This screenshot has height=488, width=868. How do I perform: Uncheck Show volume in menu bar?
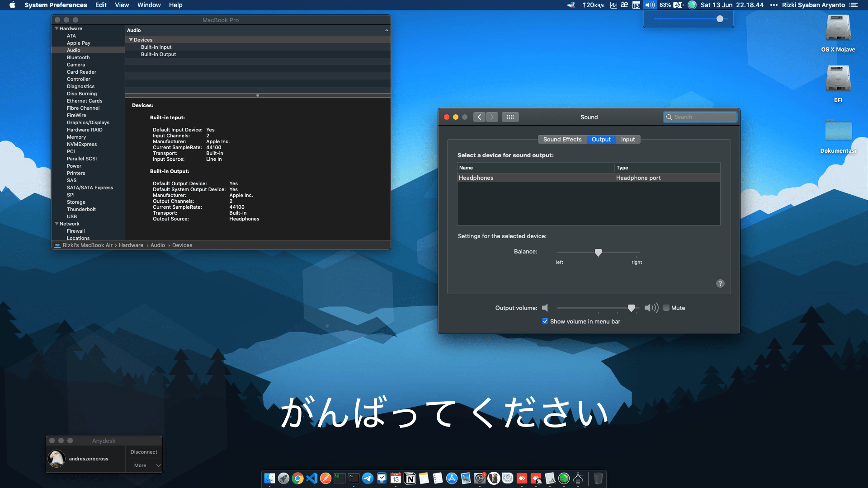546,321
